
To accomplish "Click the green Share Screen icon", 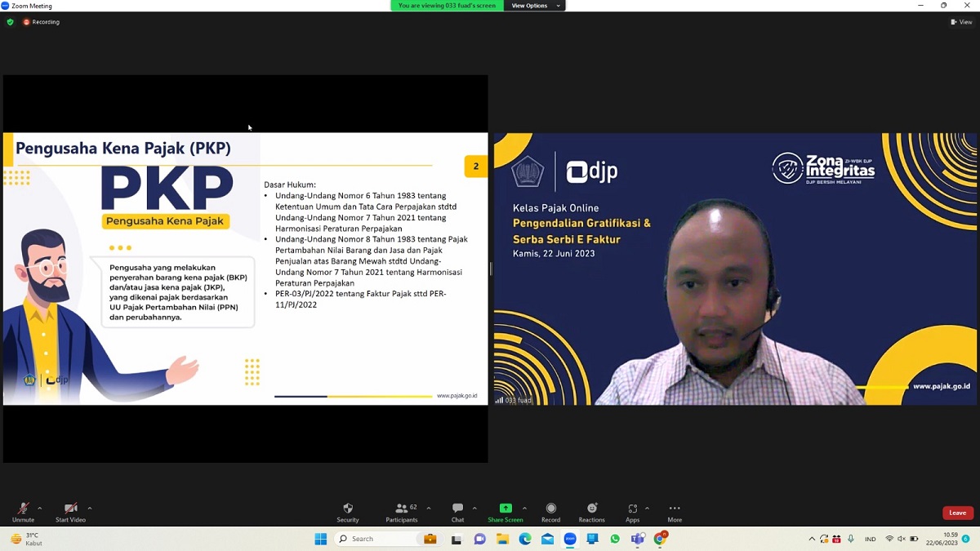I will point(505,509).
